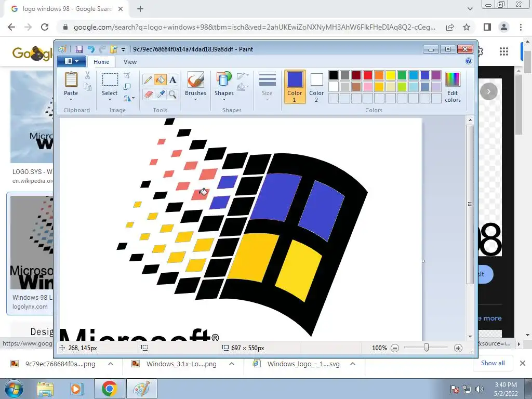
Task: Adjust the zoom slider handle
Action: (427, 348)
